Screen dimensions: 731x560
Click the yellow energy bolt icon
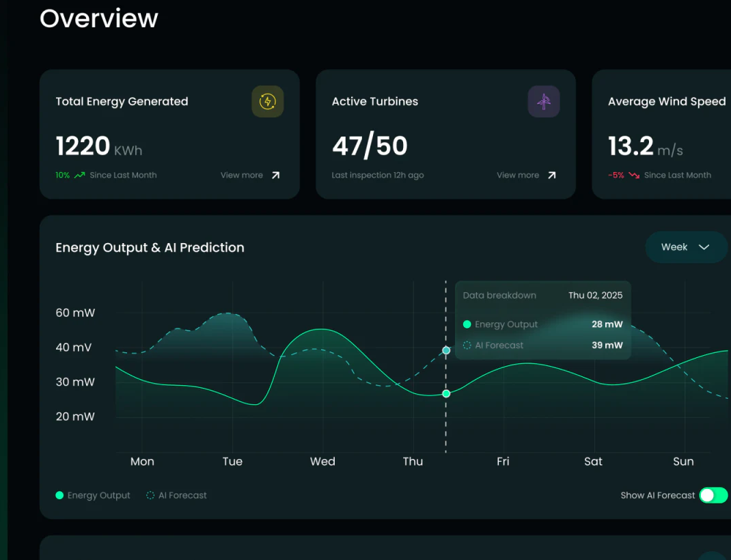point(268,102)
